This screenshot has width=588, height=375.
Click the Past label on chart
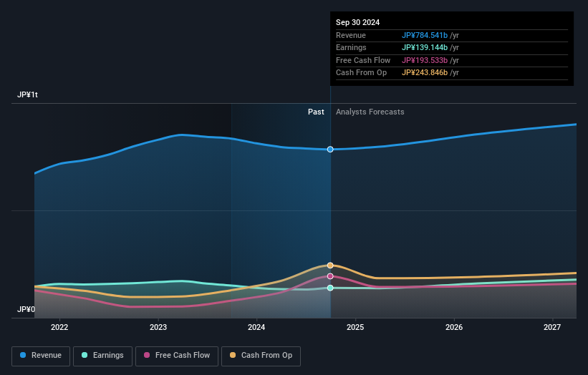pos(316,112)
